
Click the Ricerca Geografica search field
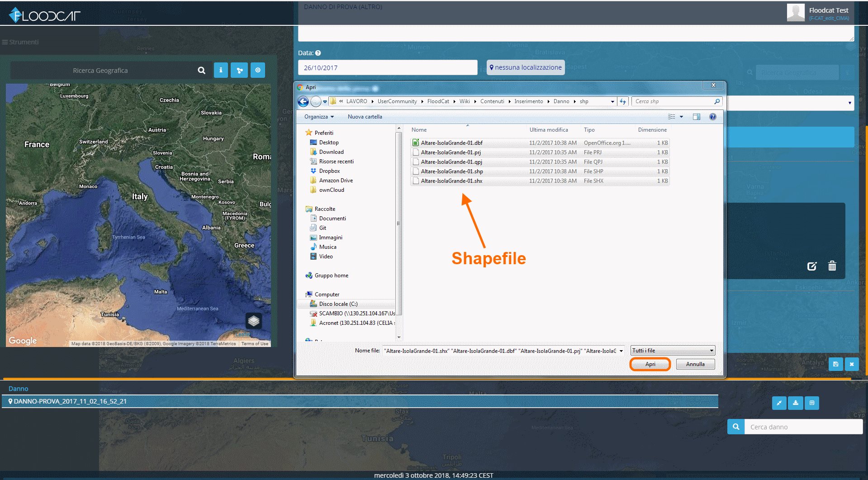[x=100, y=71]
